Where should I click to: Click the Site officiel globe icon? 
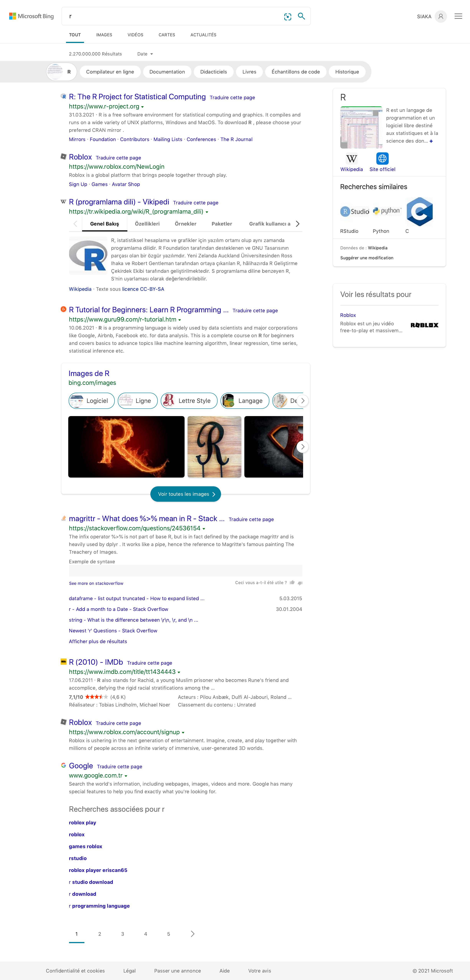[x=382, y=158]
